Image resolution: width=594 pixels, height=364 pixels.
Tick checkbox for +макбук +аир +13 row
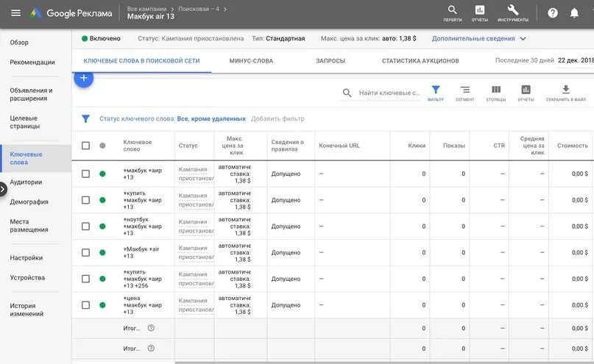tap(85, 174)
